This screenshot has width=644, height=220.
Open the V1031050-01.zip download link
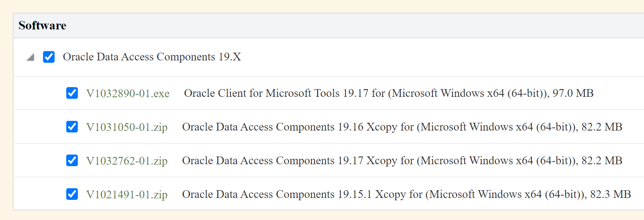pos(127,127)
